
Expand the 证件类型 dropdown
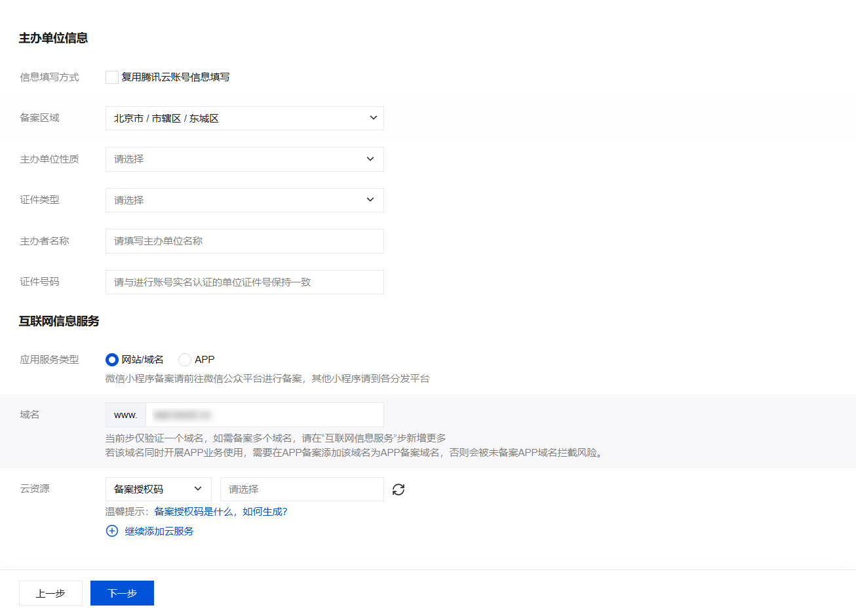click(244, 200)
